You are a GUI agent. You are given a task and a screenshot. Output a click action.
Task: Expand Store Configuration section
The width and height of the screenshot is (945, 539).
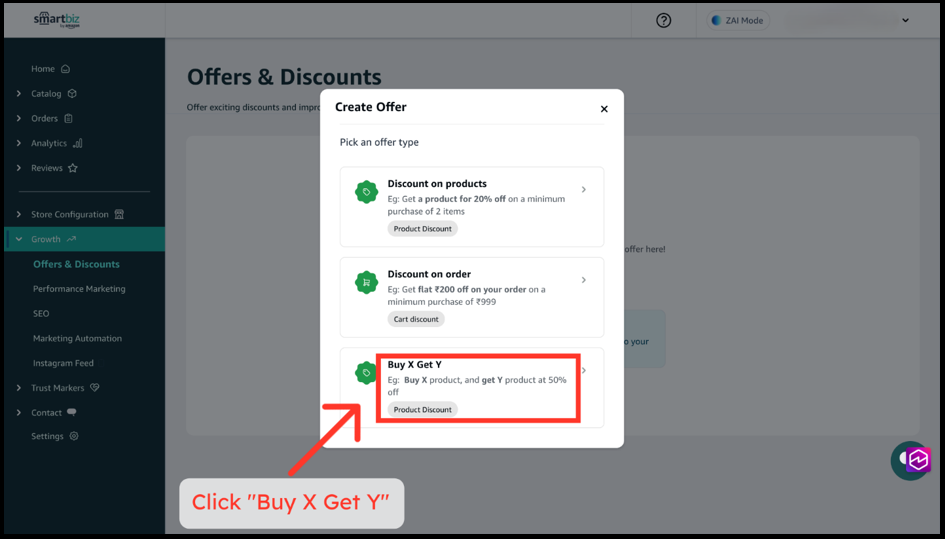click(x=70, y=215)
